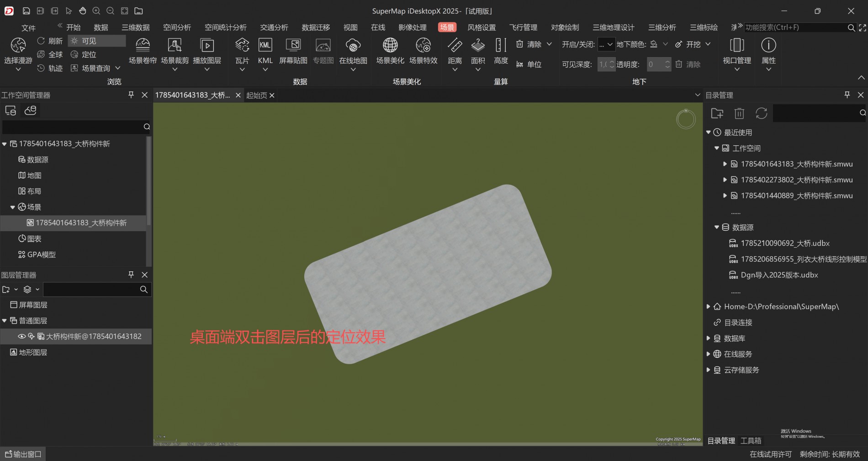Image resolution: width=868 pixels, height=461 pixels.
Task: Click the 属性 properties info icon
Action: (768, 45)
